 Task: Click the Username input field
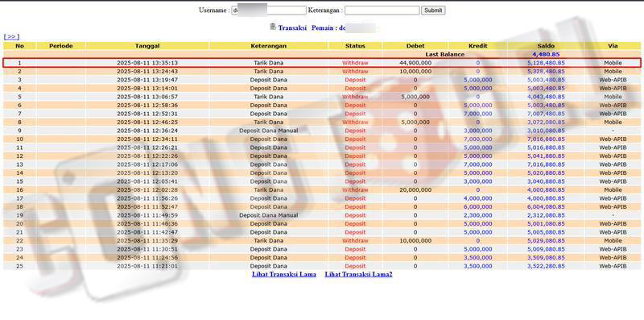click(269, 10)
